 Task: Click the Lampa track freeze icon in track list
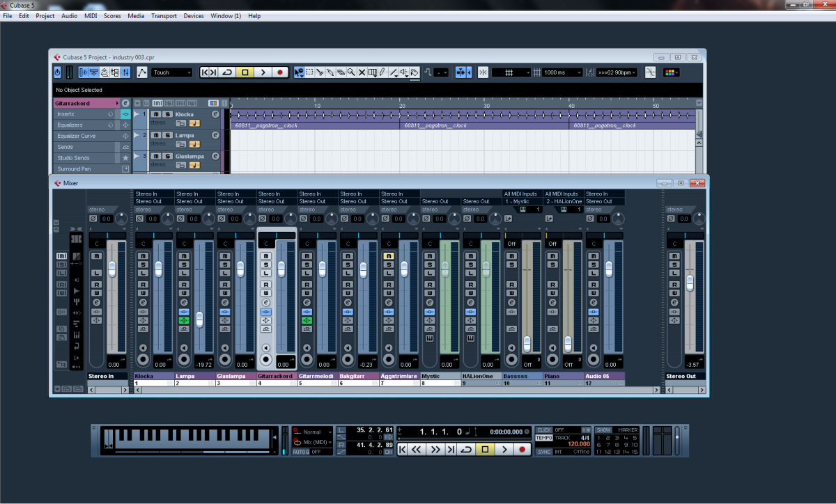point(180,144)
